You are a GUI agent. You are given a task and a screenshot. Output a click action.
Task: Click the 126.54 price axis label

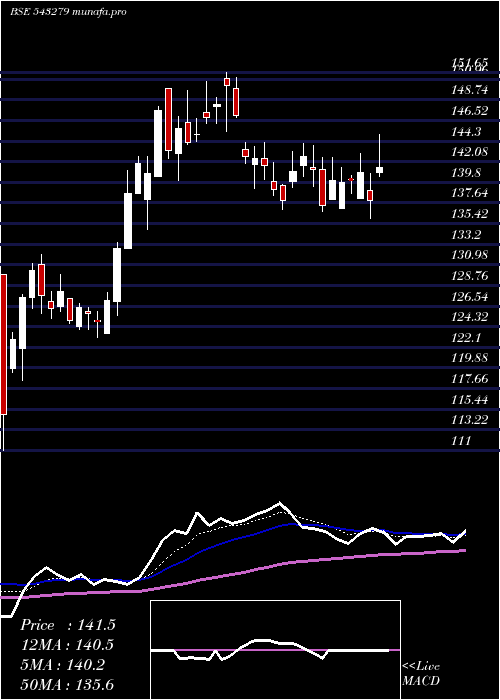tap(469, 296)
